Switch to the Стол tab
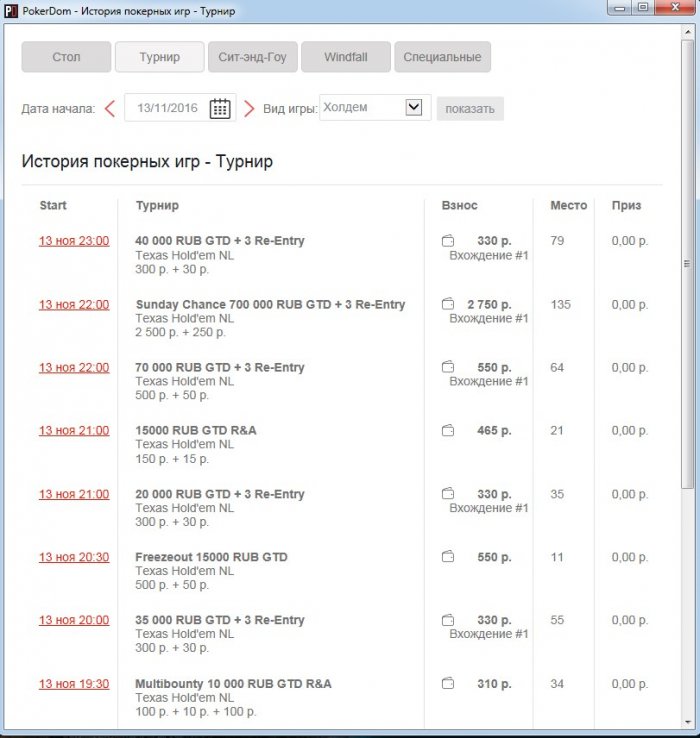The width and height of the screenshot is (700, 738). [x=66, y=57]
